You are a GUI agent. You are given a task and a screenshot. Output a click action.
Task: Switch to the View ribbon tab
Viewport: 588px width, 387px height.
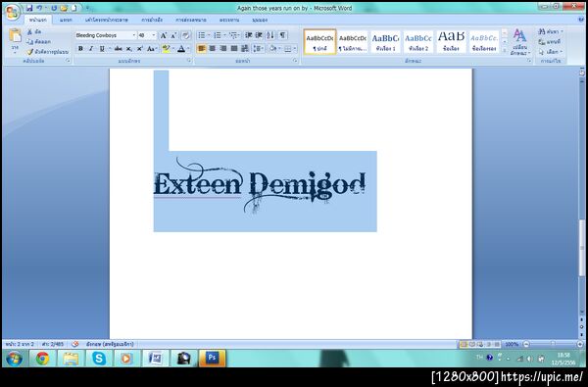click(x=260, y=20)
